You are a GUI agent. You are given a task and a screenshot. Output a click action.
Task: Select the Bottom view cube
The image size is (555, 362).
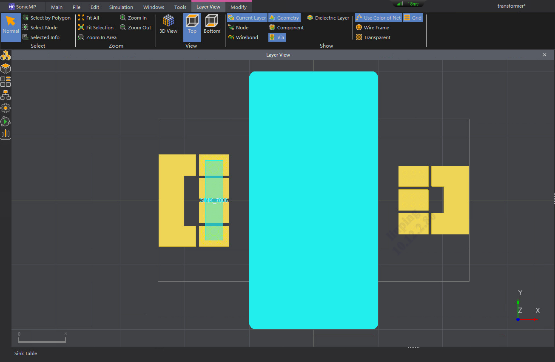212,24
